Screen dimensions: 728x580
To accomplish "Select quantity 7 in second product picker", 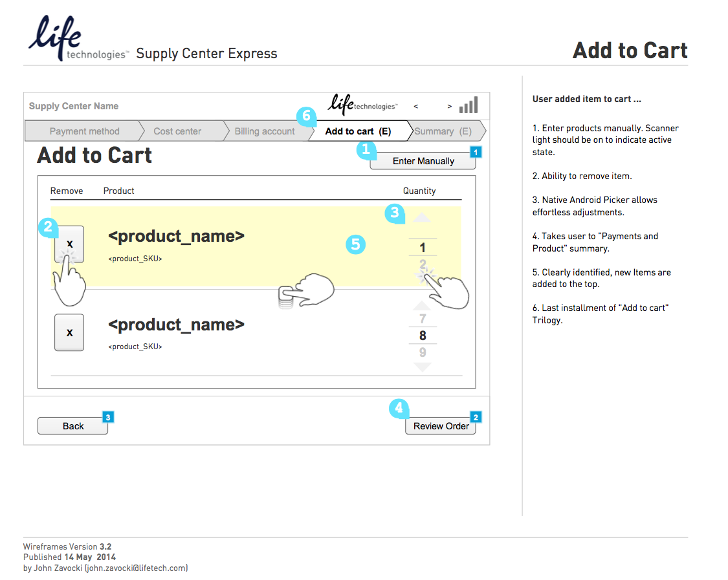I will 423,319.
